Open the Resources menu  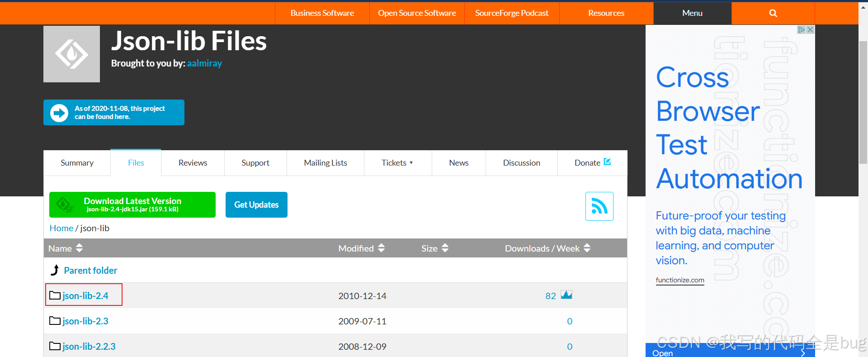(x=606, y=13)
